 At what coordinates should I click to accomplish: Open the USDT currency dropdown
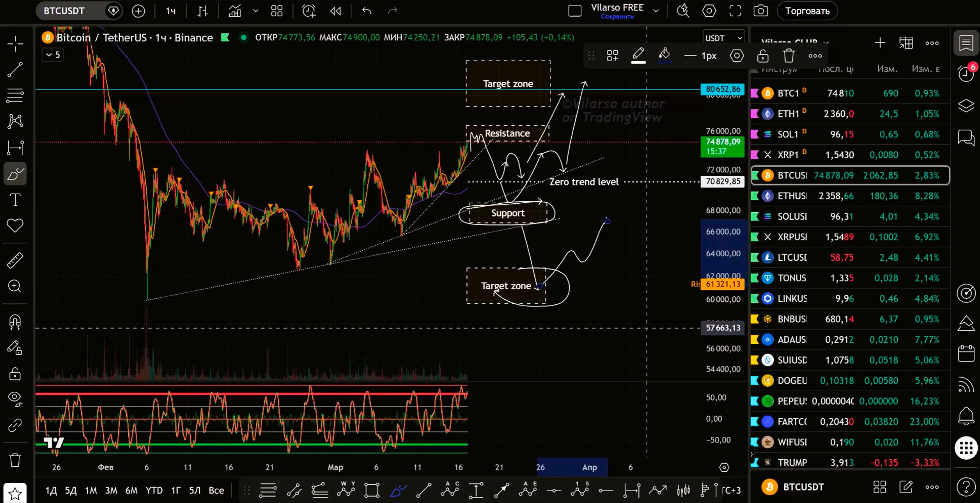point(723,38)
